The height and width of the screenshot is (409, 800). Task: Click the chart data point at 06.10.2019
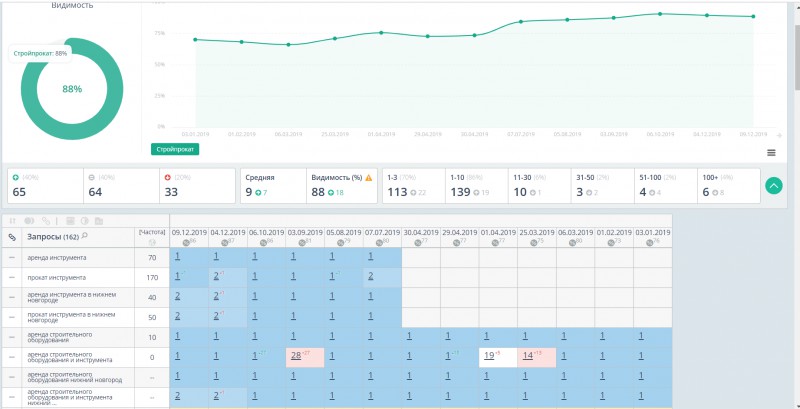pyautogui.click(x=660, y=14)
